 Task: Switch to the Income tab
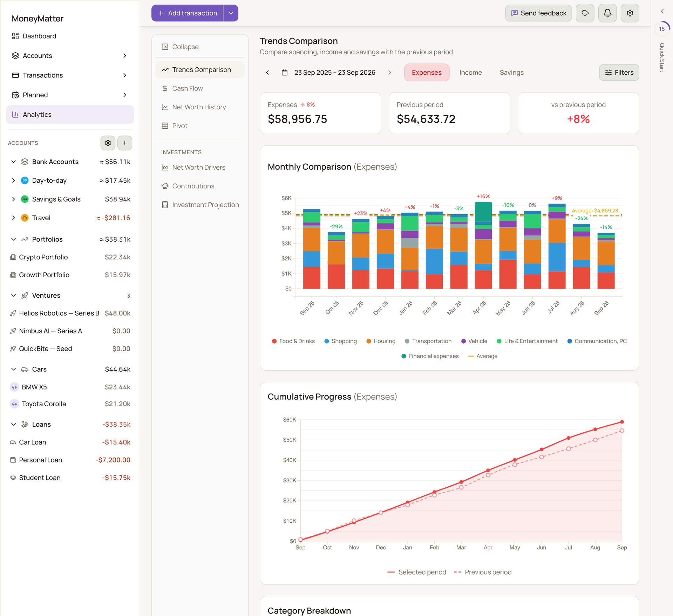click(470, 73)
